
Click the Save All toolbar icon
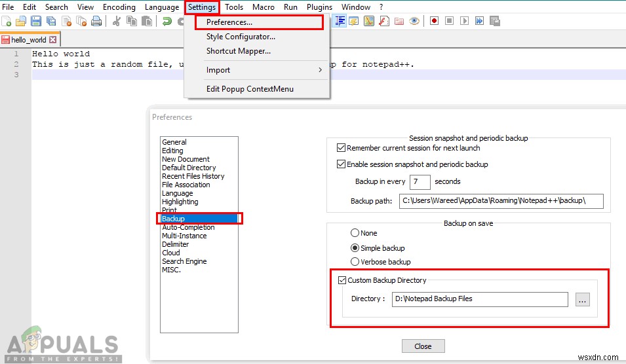[x=51, y=21]
